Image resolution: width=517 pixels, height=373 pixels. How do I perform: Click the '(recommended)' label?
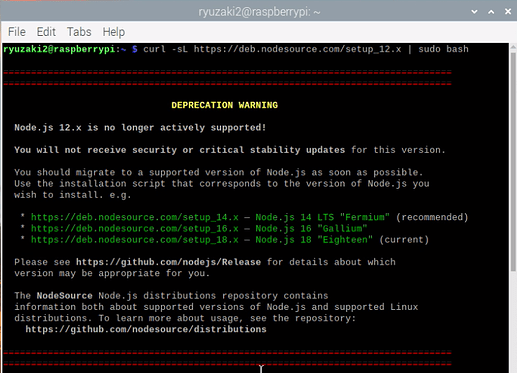coord(432,217)
